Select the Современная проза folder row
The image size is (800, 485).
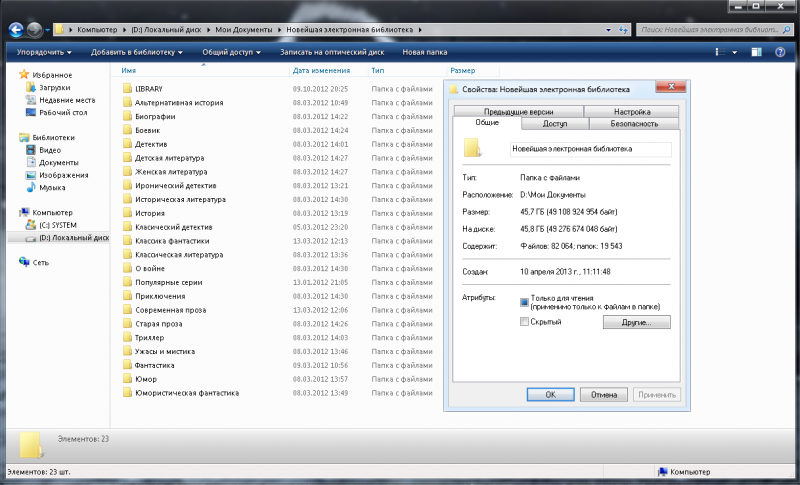pos(278,310)
